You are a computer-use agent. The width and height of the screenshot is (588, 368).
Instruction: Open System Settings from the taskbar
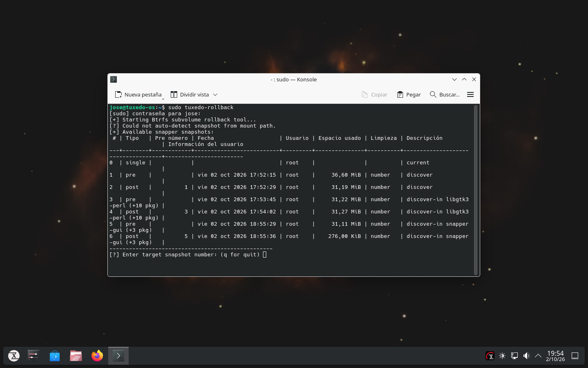click(33, 356)
